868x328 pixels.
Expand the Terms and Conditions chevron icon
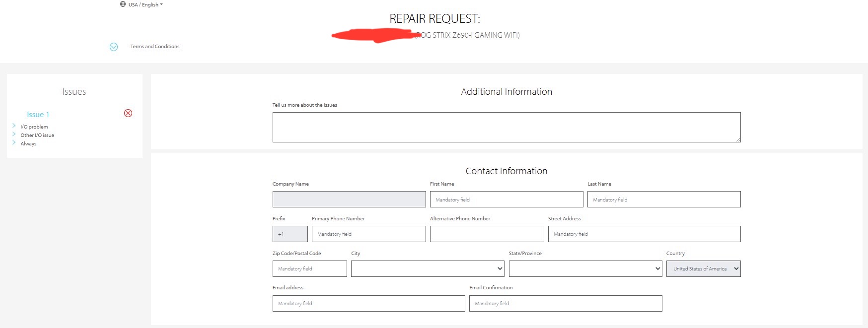[x=114, y=47]
